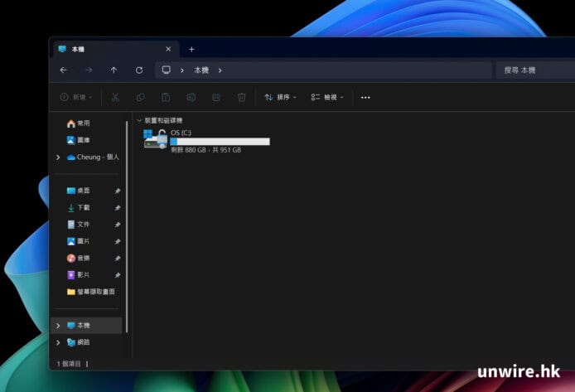The width and height of the screenshot is (575, 392).
Task: Expand the Cheung - 個人 OneDrive node
Action: click(58, 157)
